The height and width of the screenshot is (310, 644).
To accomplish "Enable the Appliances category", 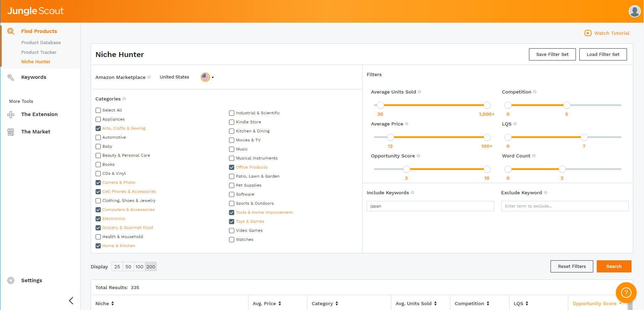I will (x=98, y=119).
